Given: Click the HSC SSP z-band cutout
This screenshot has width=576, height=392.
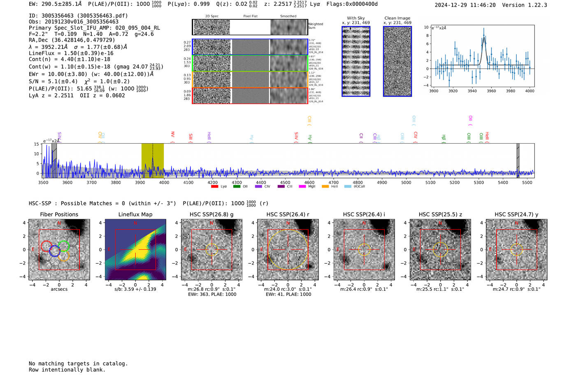Looking at the screenshot, I should click(x=440, y=250).
